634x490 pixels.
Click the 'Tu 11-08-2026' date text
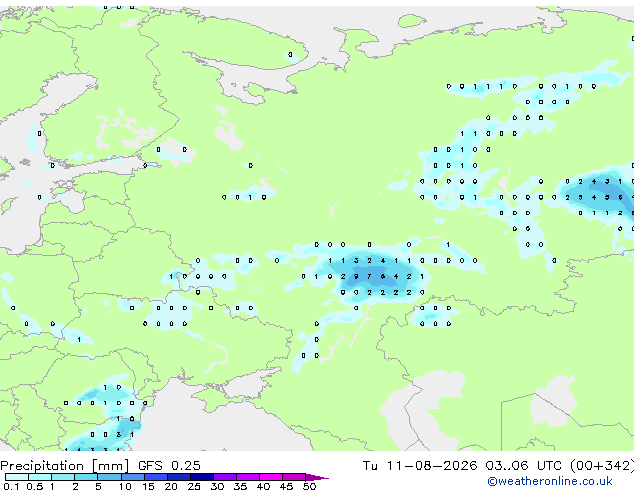pyautogui.click(x=420, y=466)
